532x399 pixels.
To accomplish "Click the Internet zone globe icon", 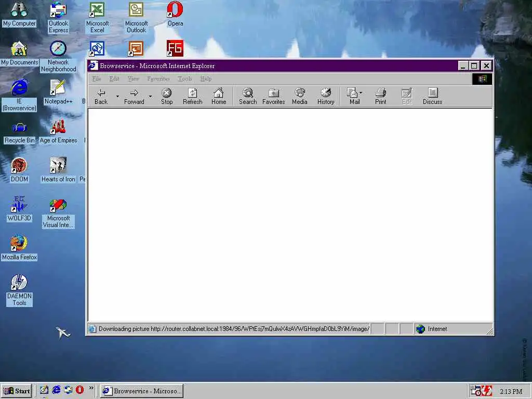I will click(420, 329).
